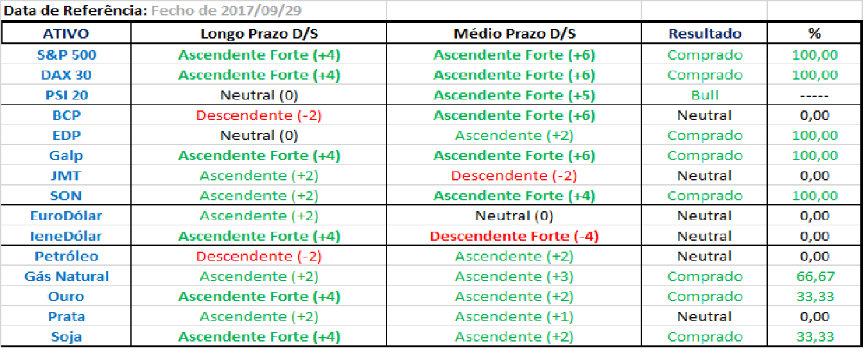
Task: Select the Ascendente (+1) cell for Prata
Action: [x=514, y=316]
